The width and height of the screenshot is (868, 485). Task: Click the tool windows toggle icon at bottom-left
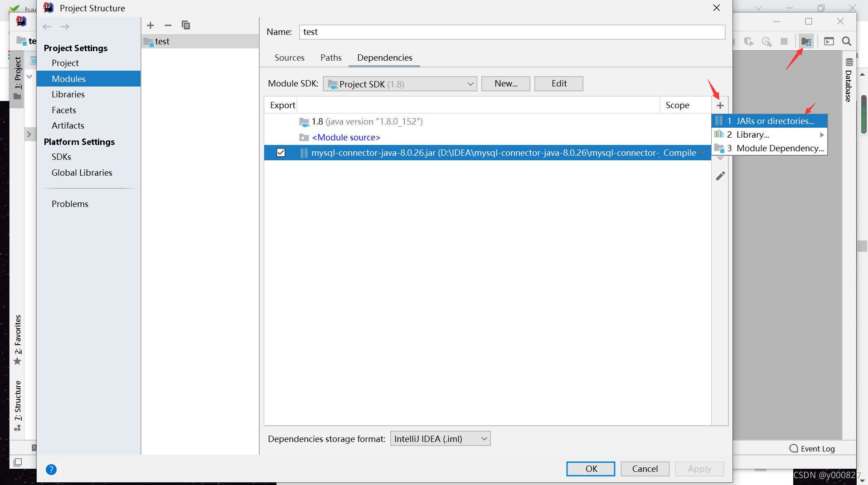pyautogui.click(x=18, y=462)
